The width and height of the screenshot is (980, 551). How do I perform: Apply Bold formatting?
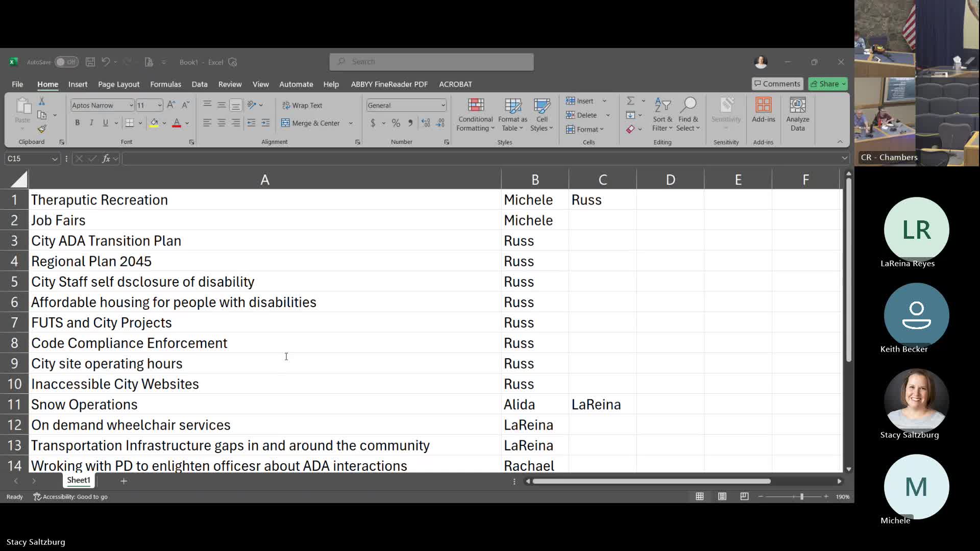[77, 123]
